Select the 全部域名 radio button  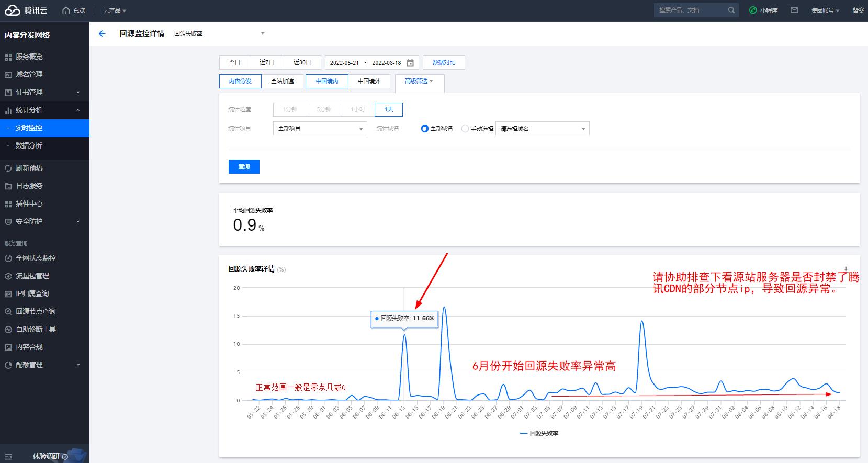425,129
